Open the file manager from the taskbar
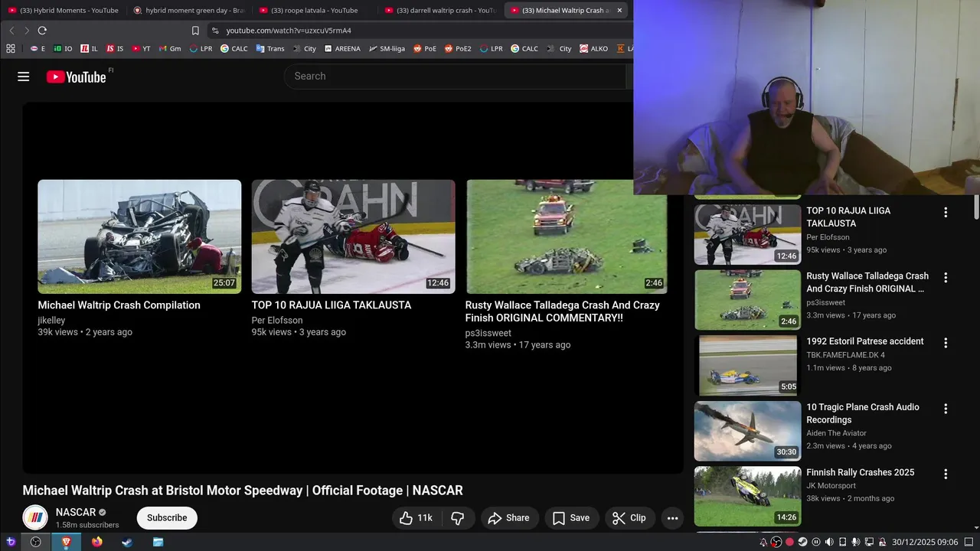Screen dimensions: 980x551 [158, 542]
